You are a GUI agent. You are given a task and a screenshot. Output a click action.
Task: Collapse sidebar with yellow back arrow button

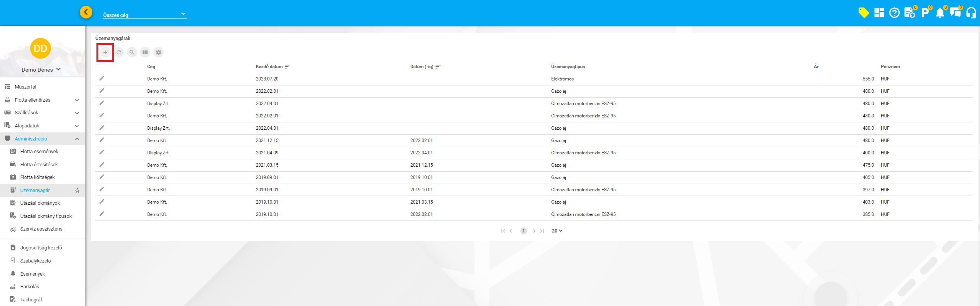coord(86,12)
